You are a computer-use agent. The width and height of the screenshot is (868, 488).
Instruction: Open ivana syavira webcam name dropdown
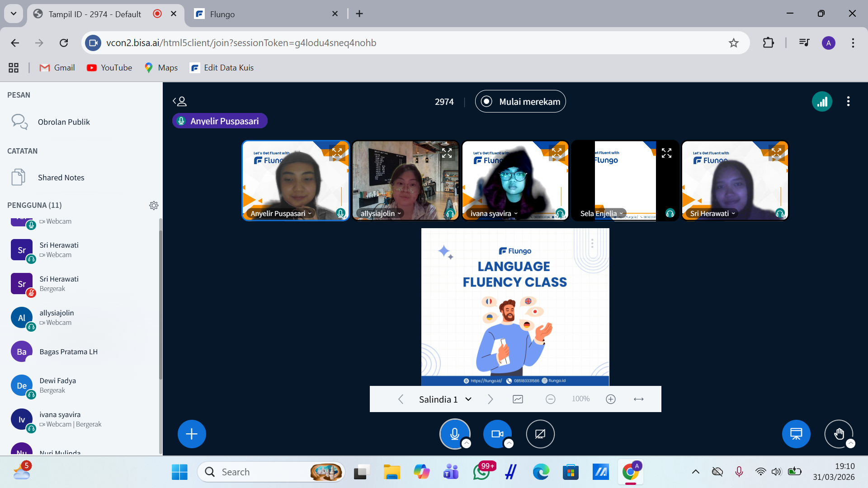tap(494, 213)
